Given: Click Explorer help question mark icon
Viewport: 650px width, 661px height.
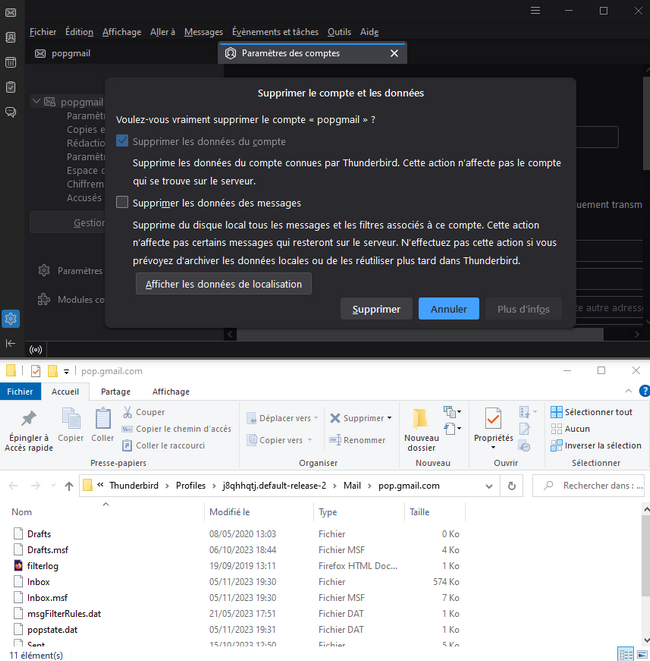Looking at the screenshot, I should [x=645, y=391].
